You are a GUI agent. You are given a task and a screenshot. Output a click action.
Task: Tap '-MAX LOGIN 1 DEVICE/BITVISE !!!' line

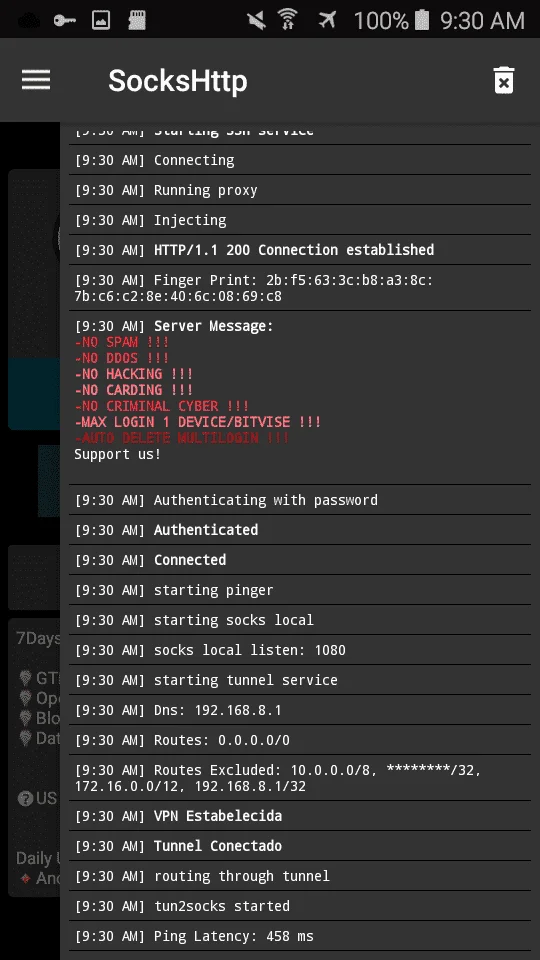198,422
